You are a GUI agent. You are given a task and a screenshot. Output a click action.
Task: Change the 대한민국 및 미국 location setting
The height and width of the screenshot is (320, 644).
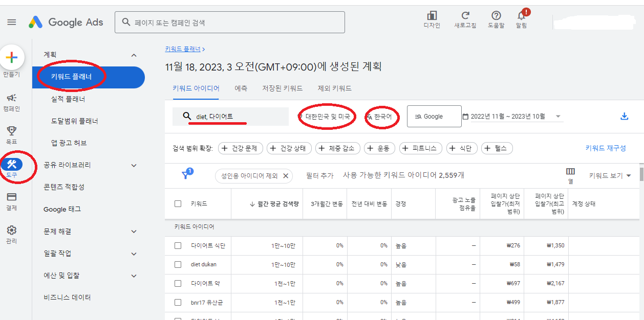tap(327, 117)
